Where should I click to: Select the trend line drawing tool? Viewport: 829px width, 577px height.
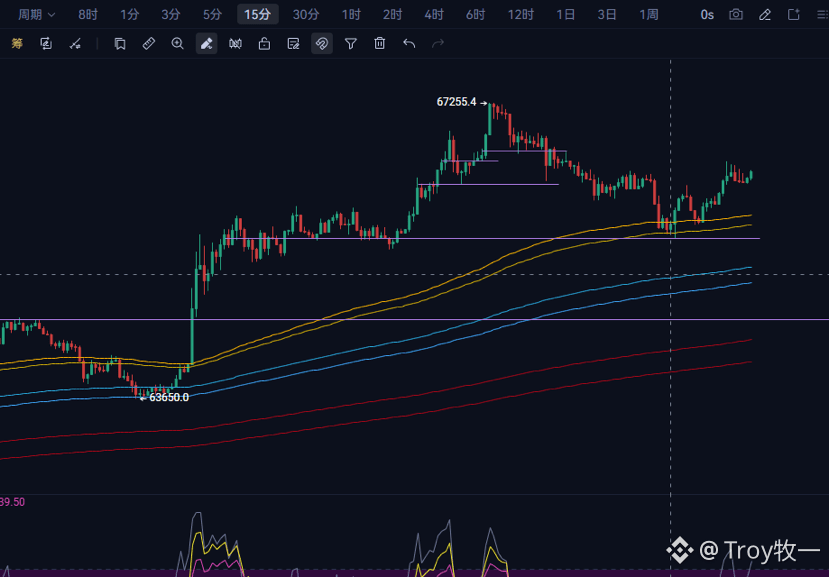75,43
